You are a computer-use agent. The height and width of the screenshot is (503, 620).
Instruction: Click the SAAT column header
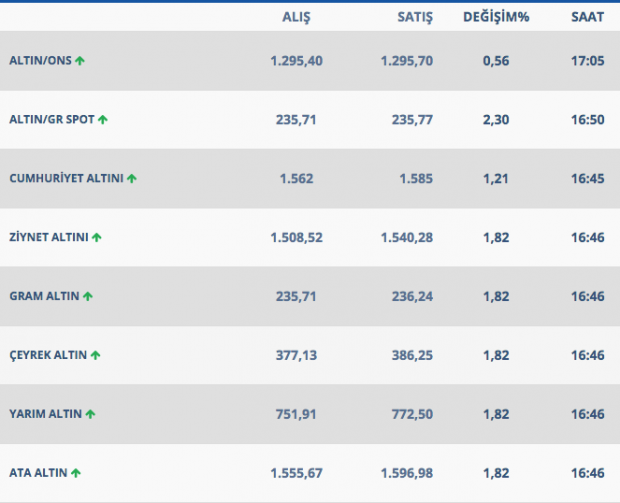coord(587,16)
